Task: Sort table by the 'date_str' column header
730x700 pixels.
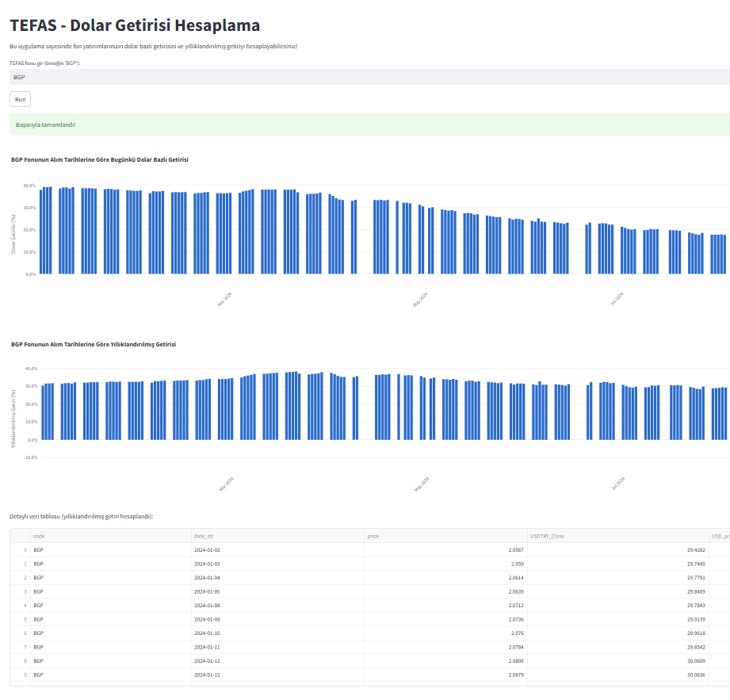Action: tap(277, 536)
